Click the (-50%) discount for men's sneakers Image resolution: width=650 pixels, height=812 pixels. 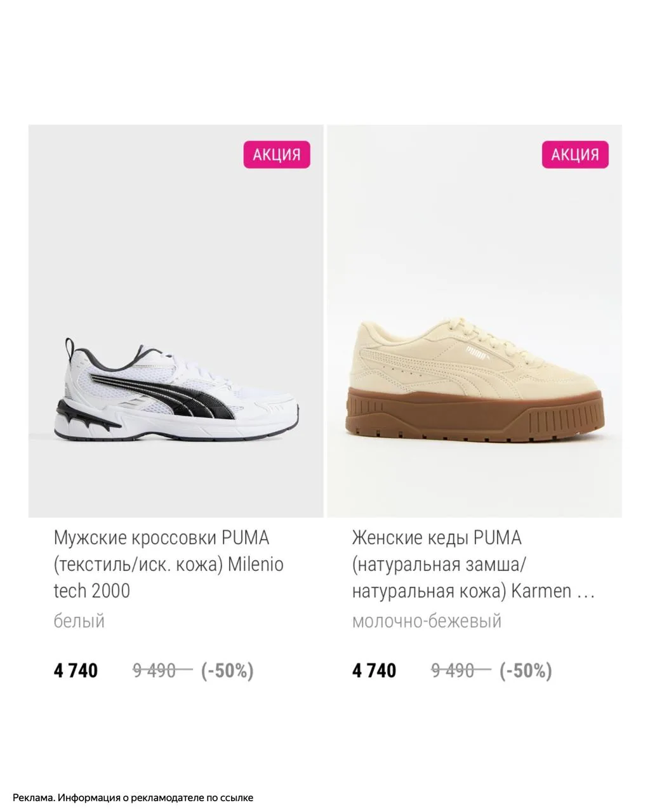tap(227, 671)
